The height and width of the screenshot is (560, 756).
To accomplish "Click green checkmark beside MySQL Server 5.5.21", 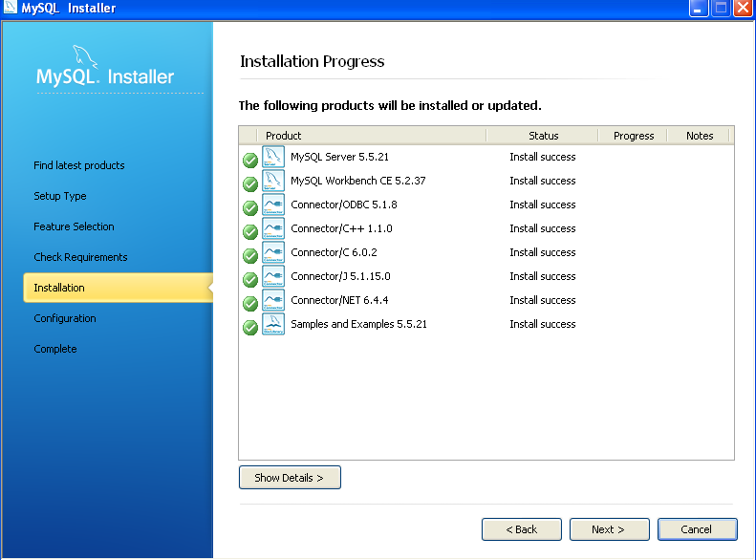I will point(250,160).
